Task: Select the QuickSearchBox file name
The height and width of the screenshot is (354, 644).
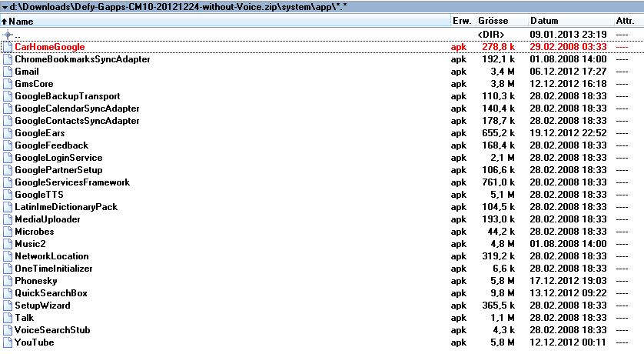Action: tap(51, 293)
